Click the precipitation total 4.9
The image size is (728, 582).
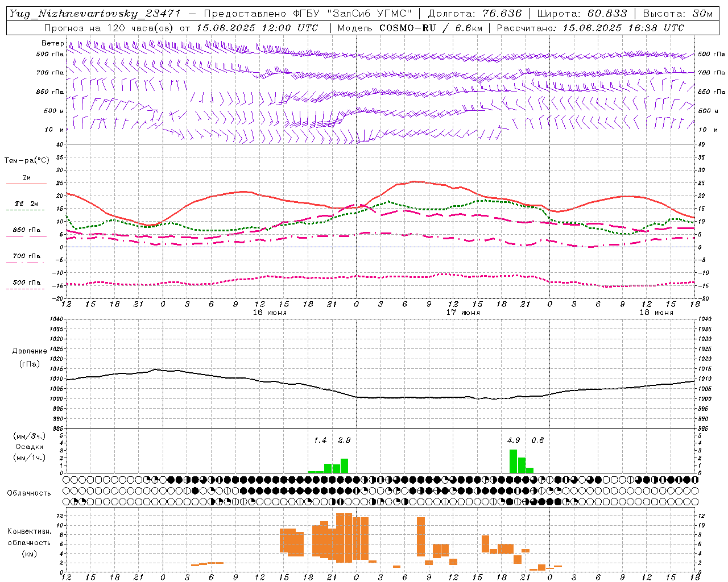514,440
